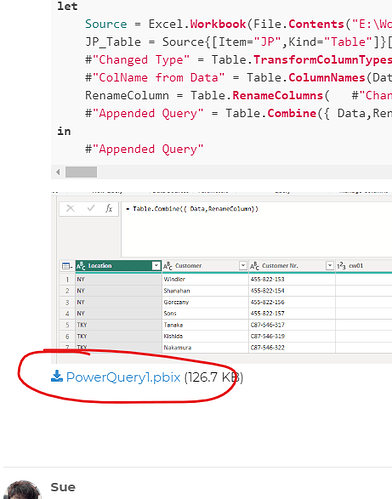Screen dimensions: 392x499
Task: Click the ABC type icon of Customer Nr. column
Action: pos(255,266)
